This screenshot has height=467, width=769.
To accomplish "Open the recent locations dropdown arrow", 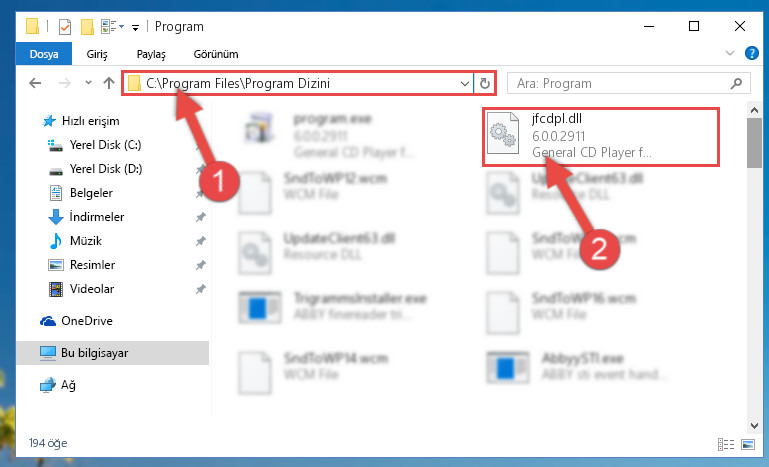I will [x=88, y=83].
